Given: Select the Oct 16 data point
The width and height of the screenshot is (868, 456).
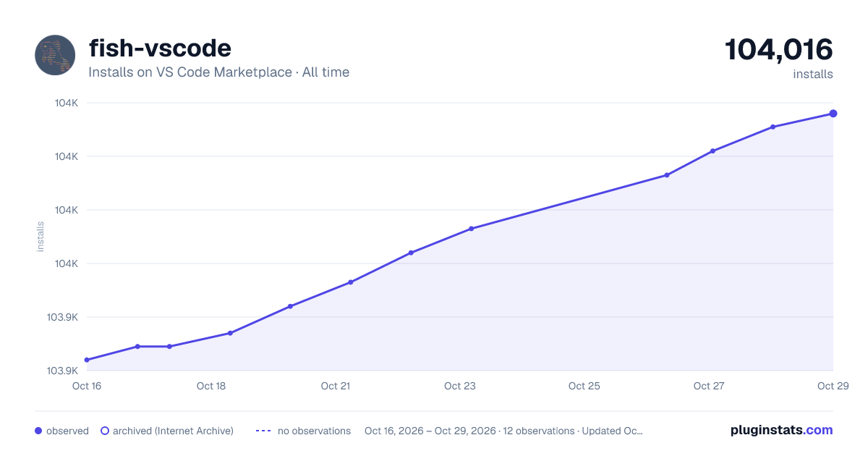Looking at the screenshot, I should [87, 360].
